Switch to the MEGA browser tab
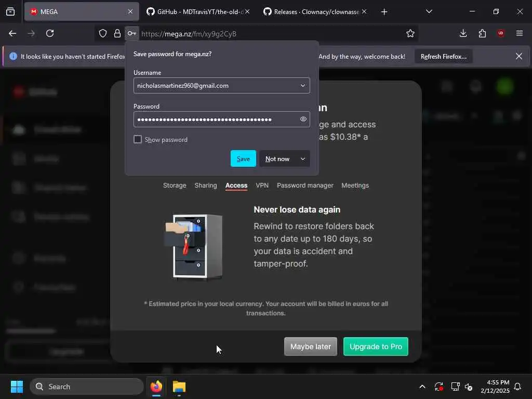This screenshot has width=532, height=399. tap(82, 11)
